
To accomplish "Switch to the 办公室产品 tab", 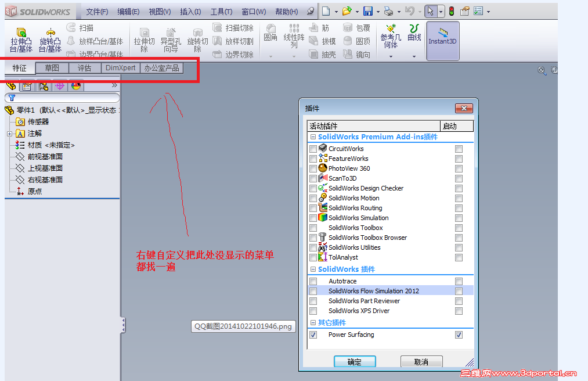I will 161,68.
